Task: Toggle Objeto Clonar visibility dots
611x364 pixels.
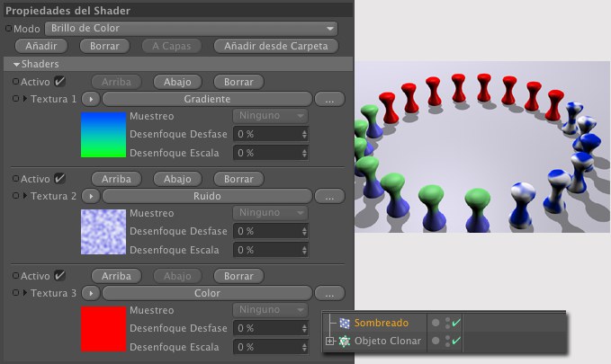Action: click(x=448, y=341)
